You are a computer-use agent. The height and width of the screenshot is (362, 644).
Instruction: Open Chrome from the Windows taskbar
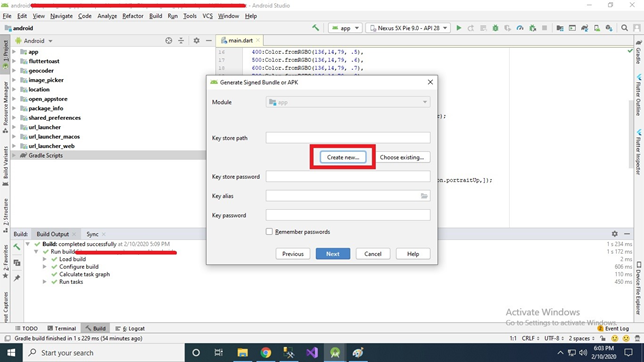(266, 353)
